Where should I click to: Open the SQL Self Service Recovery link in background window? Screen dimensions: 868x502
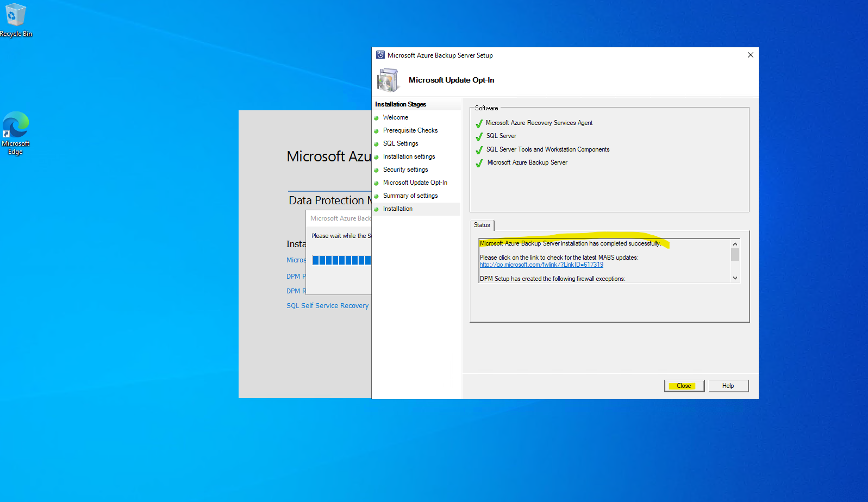click(x=327, y=306)
